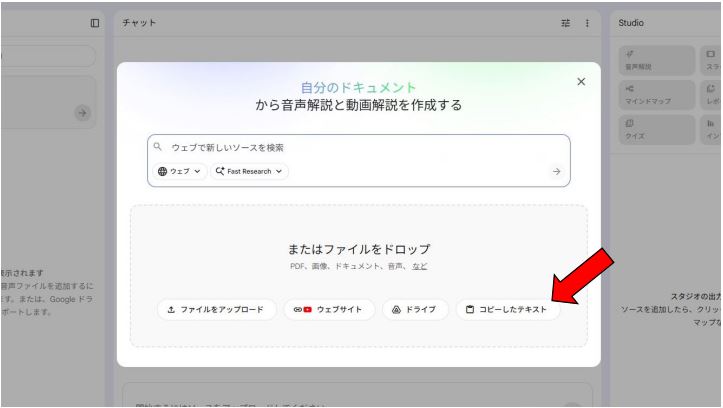Choose the ウェブサイト source option

point(329,310)
